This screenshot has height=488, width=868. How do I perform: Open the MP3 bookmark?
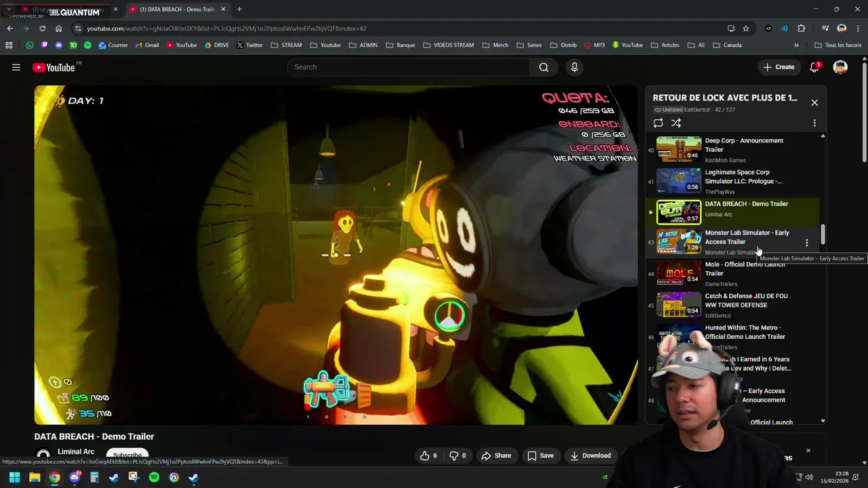pos(593,45)
